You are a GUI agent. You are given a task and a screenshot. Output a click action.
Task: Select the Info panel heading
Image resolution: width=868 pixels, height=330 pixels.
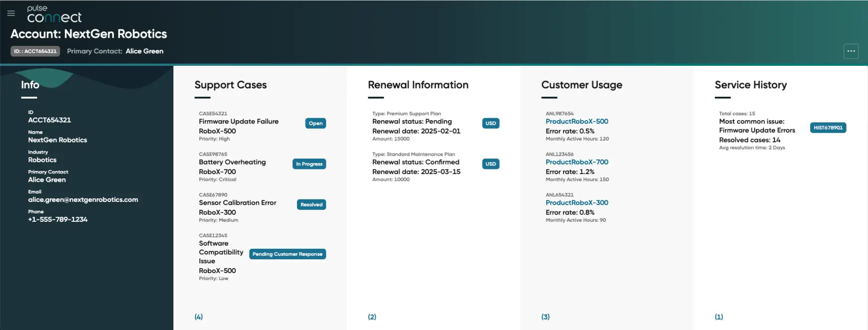[30, 85]
